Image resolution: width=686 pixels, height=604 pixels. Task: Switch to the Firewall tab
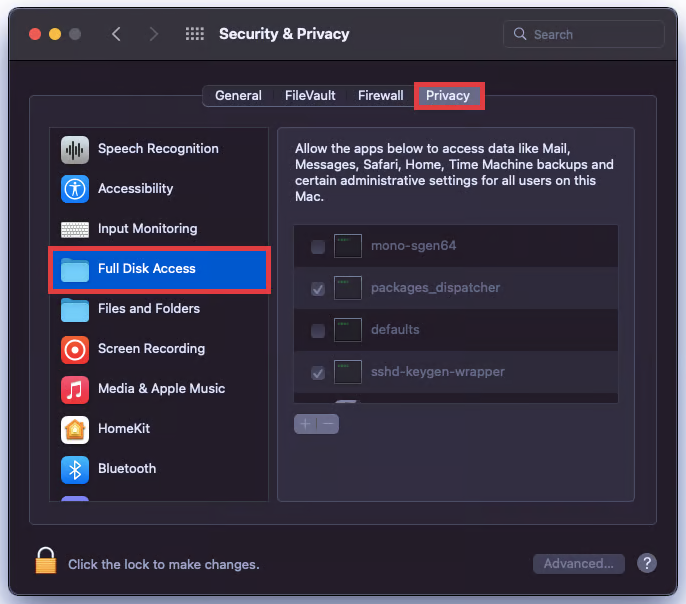click(x=380, y=96)
